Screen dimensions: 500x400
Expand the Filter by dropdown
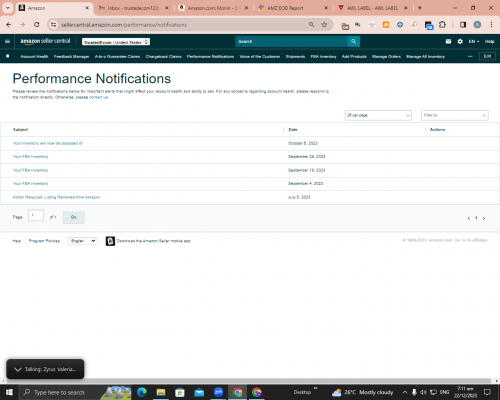click(x=455, y=115)
